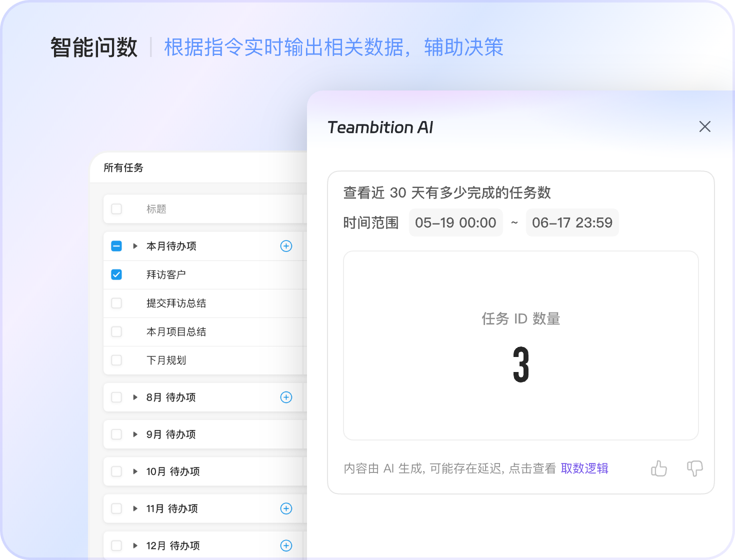Image resolution: width=735 pixels, height=560 pixels.
Task: Select the 本月待办项 group title
Action: point(171,246)
